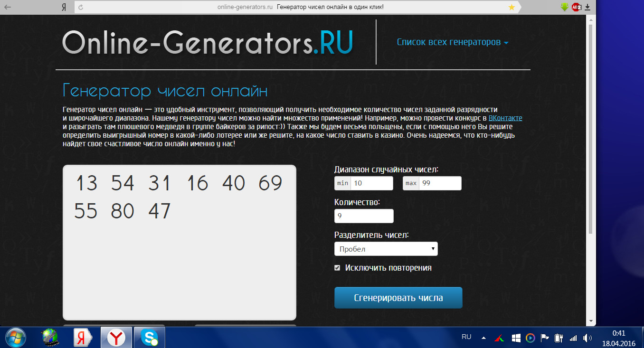644x348 pixels.
Task: Show hidden system tray icons
Action: click(483, 338)
